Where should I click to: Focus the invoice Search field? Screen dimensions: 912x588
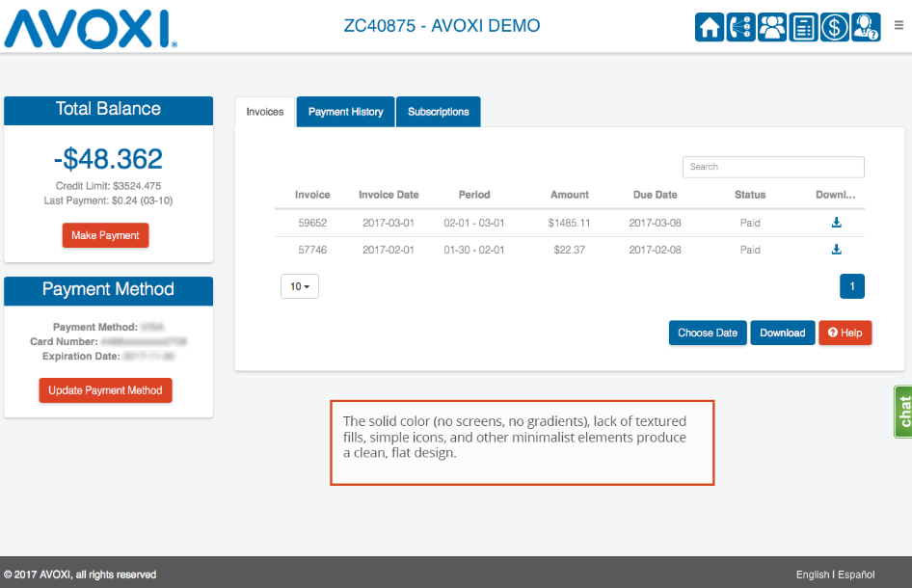click(x=773, y=167)
